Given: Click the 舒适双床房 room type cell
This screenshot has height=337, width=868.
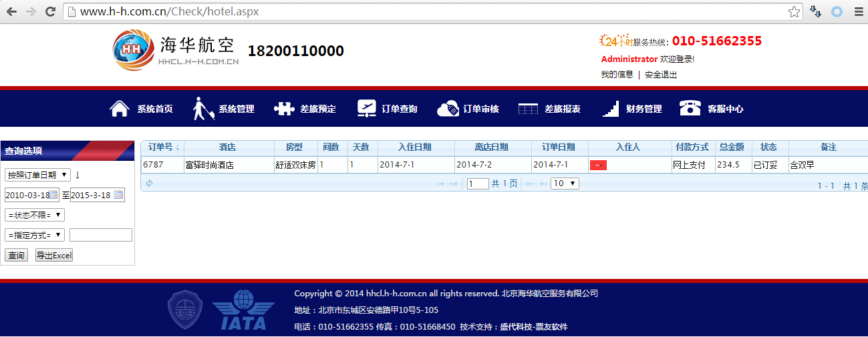Looking at the screenshot, I should pos(295,165).
